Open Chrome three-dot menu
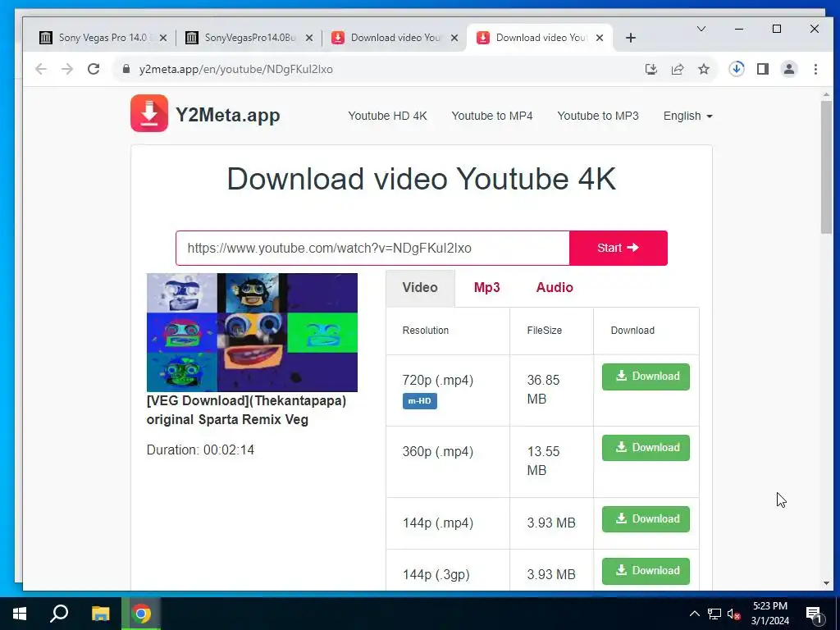Screen dimensions: 840x630 (x=815, y=69)
